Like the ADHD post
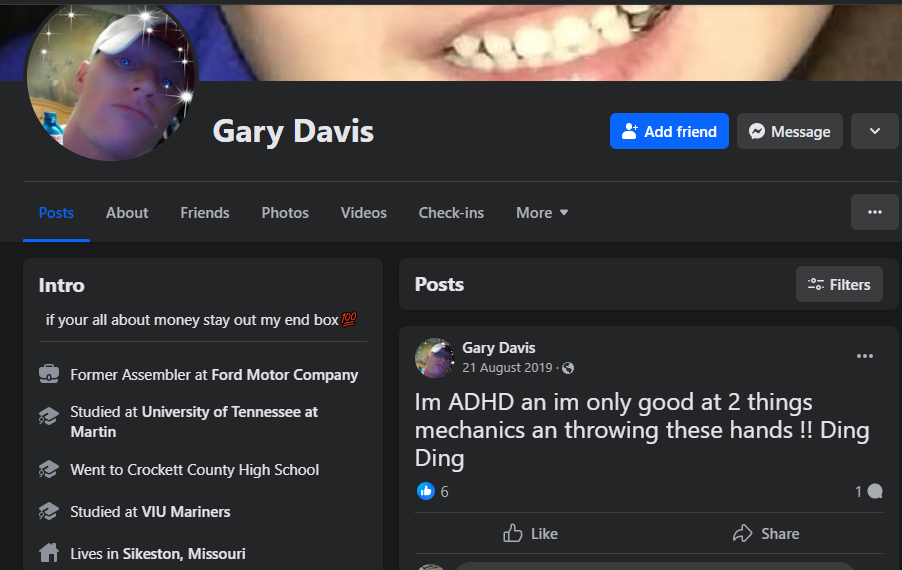Screen dimensions: 902x570 tap(530, 533)
